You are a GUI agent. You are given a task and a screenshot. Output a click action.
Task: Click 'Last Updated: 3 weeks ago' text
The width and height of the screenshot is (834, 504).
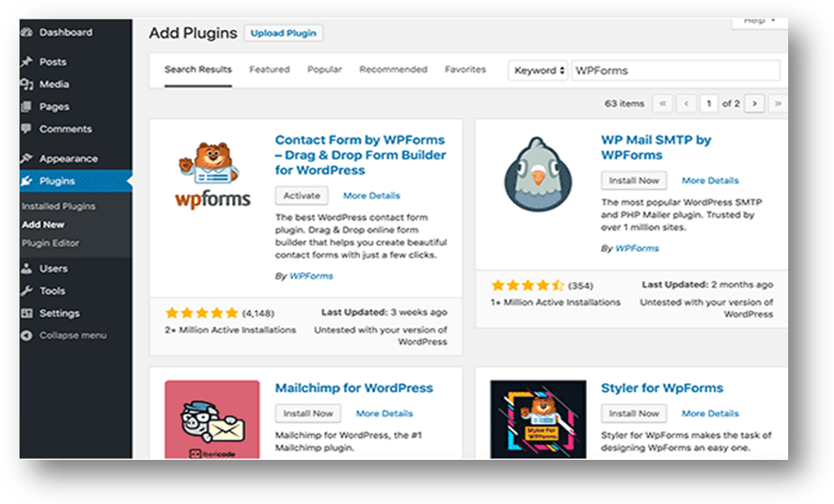384,312
